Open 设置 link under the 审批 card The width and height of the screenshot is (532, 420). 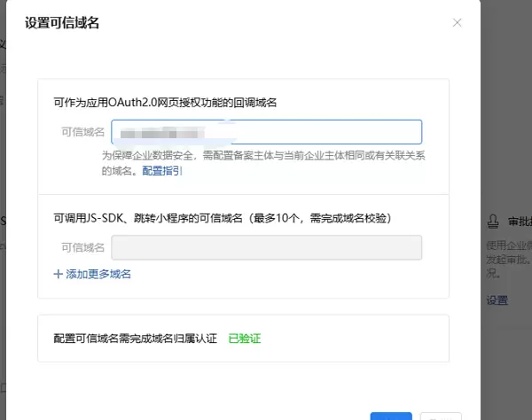(497, 300)
